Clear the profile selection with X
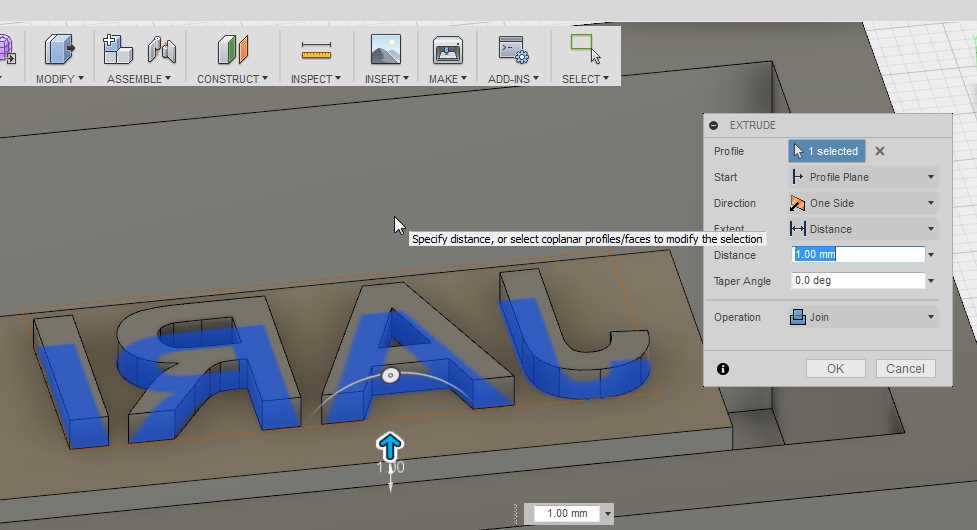The width and height of the screenshot is (977, 530). click(879, 151)
